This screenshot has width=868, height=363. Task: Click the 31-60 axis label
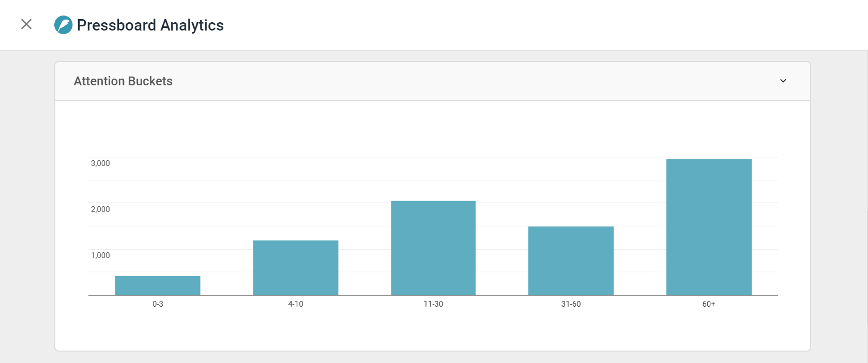point(571,304)
